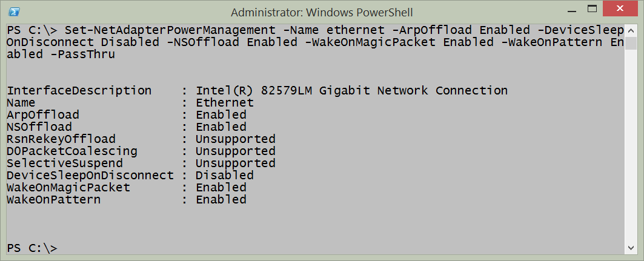
Task: Click the RsnRekeyOffload Unsupported value
Action: click(236, 139)
